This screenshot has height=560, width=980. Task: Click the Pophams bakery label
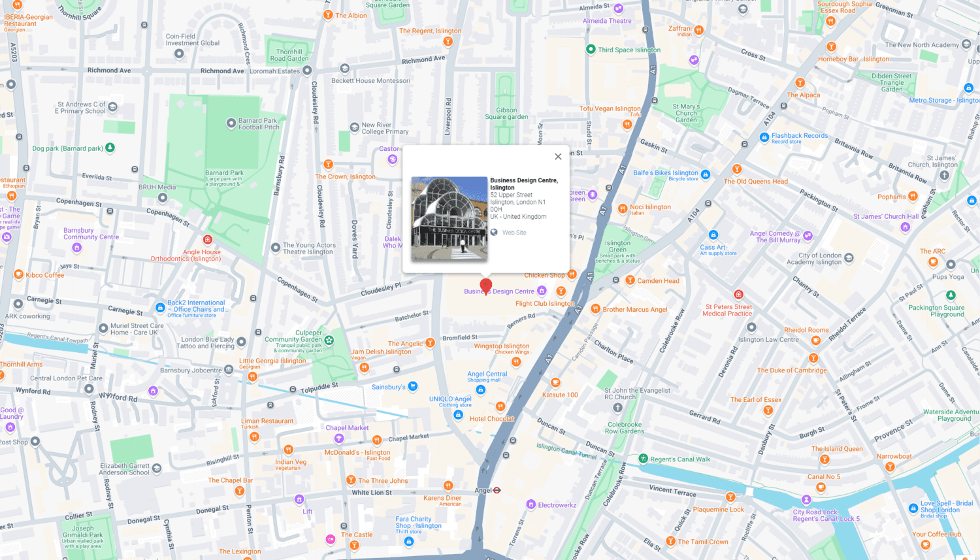(892, 197)
